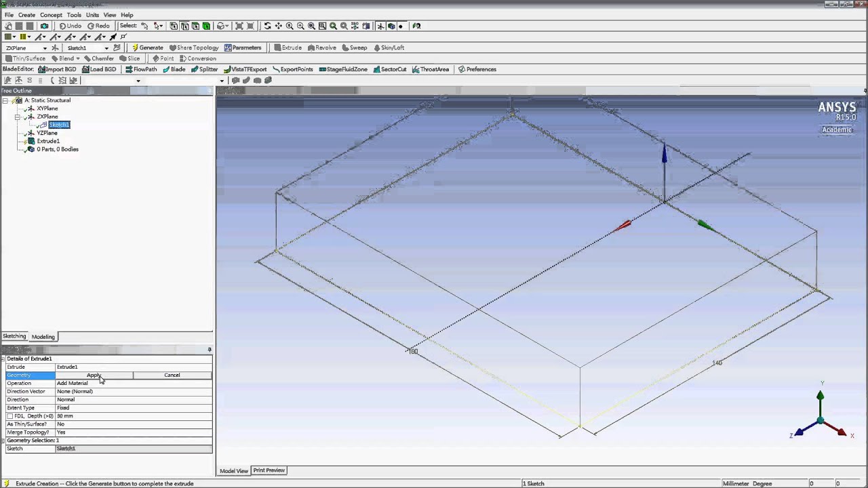Click the Blade tool
Viewport: 868px width, 488px height.
(x=174, y=69)
